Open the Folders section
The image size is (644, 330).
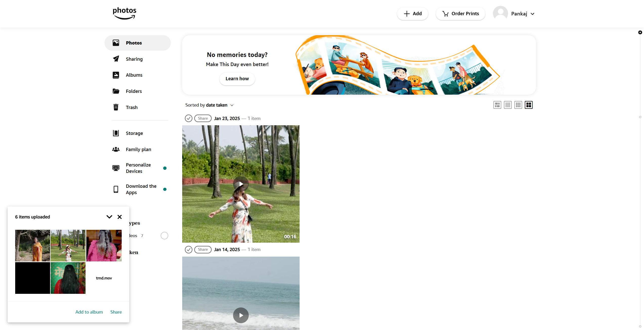click(x=134, y=91)
